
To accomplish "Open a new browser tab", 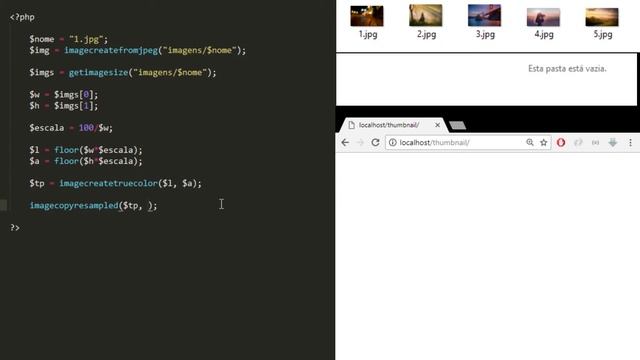I will (x=458, y=126).
